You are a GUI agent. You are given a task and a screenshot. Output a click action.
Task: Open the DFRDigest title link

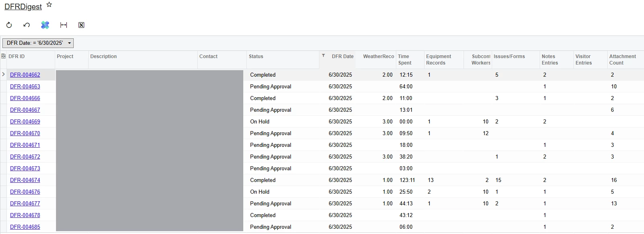click(23, 7)
